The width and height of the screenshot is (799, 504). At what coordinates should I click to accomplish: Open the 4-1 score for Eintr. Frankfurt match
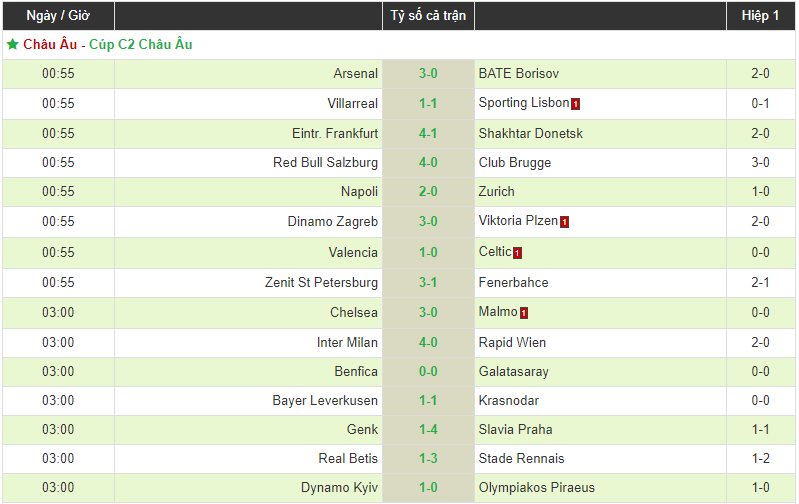click(x=428, y=133)
